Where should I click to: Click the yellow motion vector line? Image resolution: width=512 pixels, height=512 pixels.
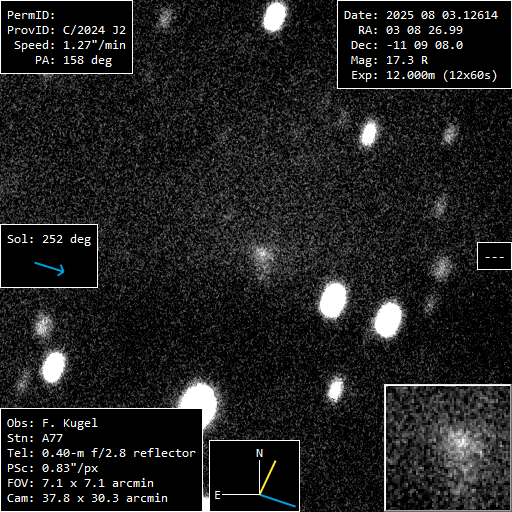click(268, 477)
